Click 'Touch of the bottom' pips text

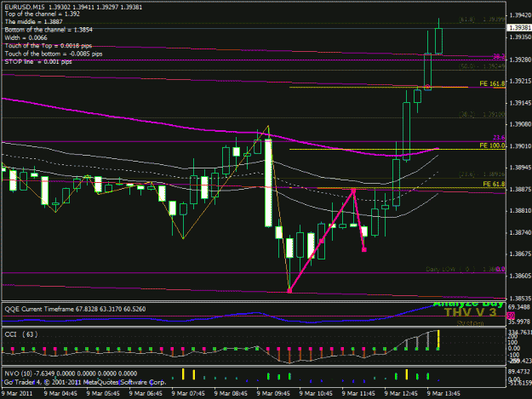click(54, 54)
